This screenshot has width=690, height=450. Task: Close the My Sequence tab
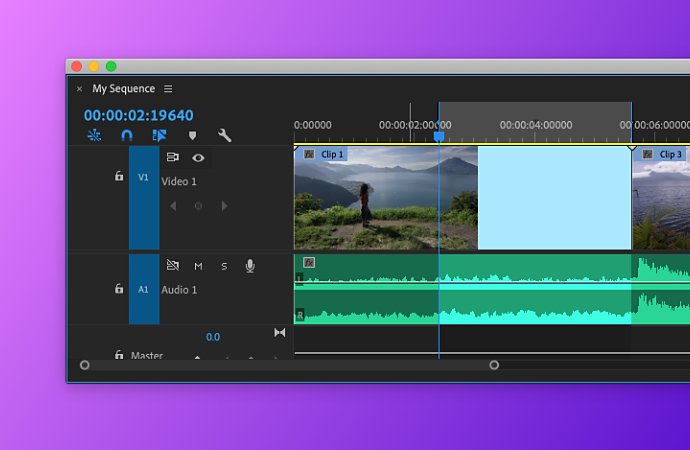[x=79, y=89]
